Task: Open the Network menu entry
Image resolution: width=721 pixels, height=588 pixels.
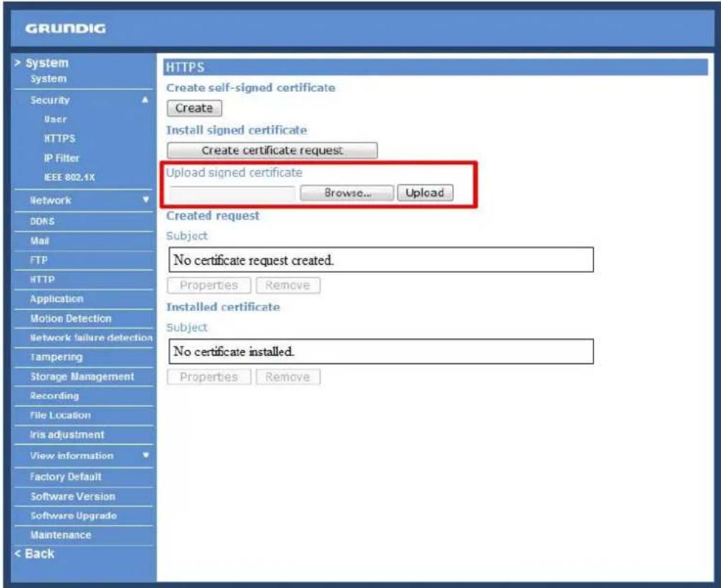Action: tap(51, 200)
